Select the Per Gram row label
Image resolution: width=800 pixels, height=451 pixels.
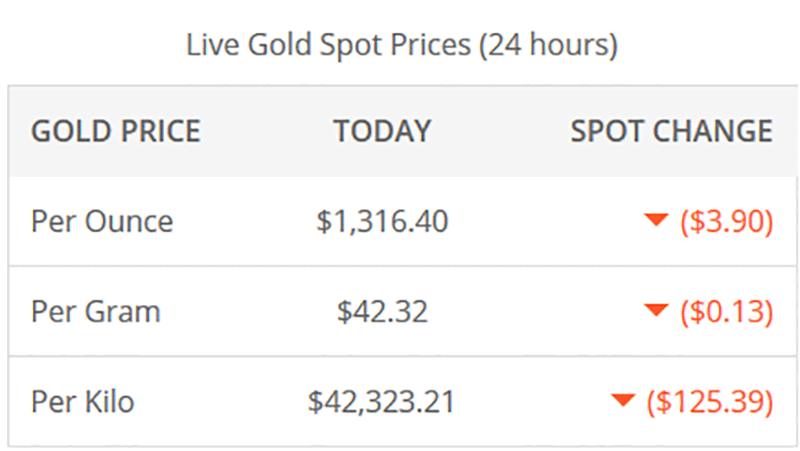click(x=96, y=311)
